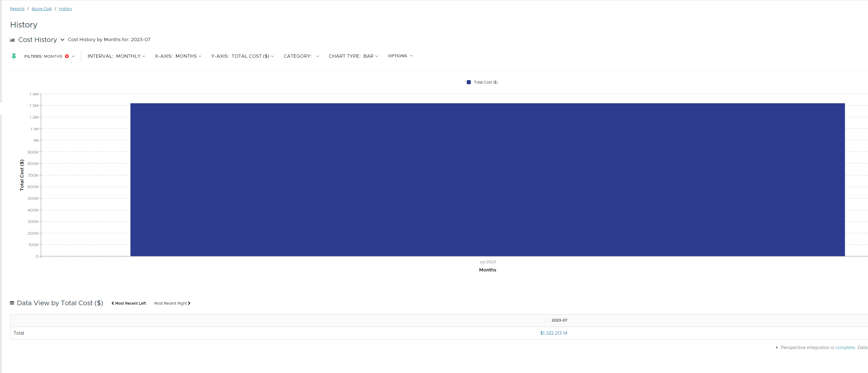This screenshot has height=373, width=868.
Task: Click the green pin filters icon
Action: pyautogui.click(x=14, y=56)
